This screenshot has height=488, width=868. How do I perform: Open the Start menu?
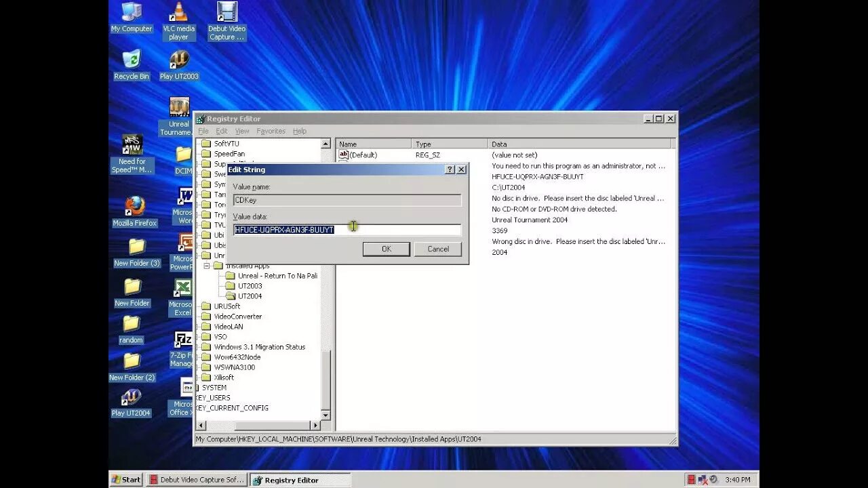[x=126, y=479]
